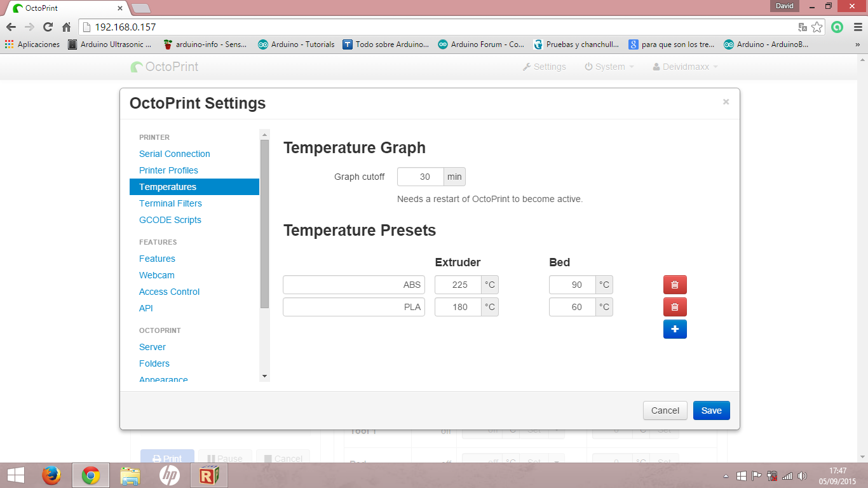Open 'para que son los tre' bookmark
Screen dimensions: 868x488
click(x=672, y=44)
